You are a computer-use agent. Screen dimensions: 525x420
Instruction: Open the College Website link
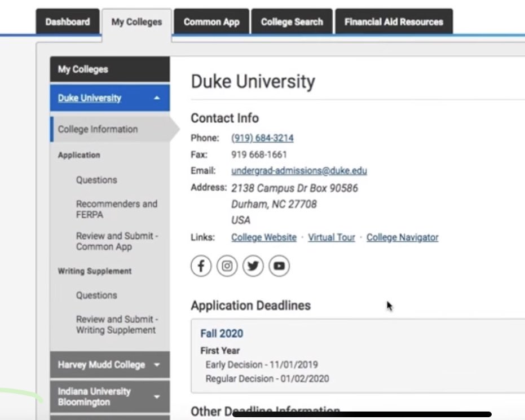pos(264,237)
